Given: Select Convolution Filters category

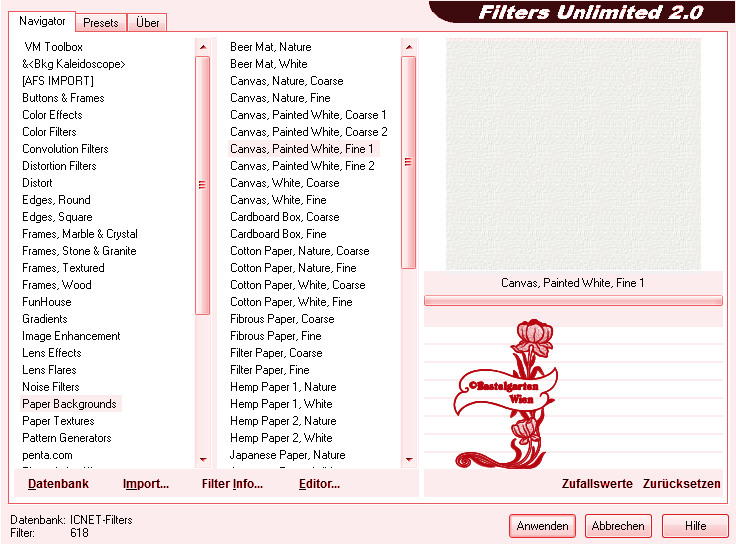Looking at the screenshot, I should [x=65, y=149].
